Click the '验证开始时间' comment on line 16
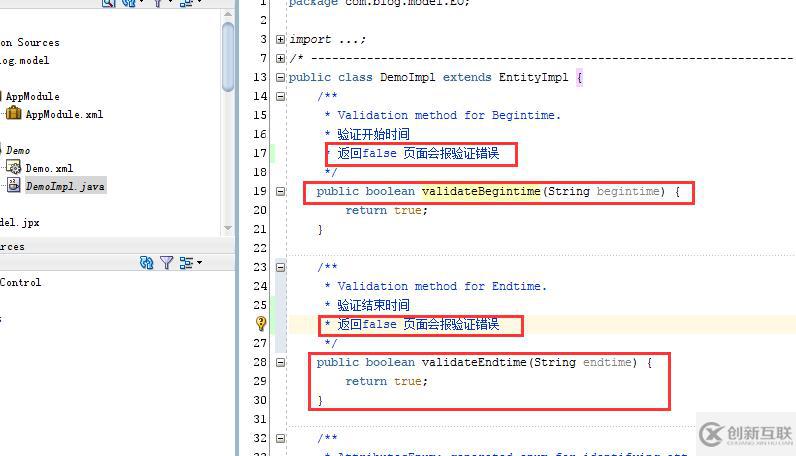 click(373, 134)
